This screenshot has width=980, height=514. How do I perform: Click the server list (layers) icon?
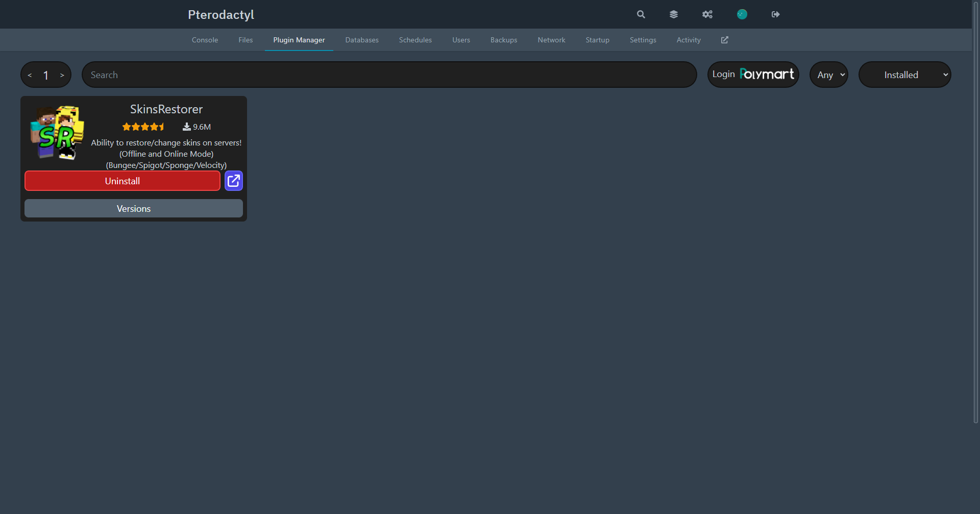pyautogui.click(x=674, y=14)
